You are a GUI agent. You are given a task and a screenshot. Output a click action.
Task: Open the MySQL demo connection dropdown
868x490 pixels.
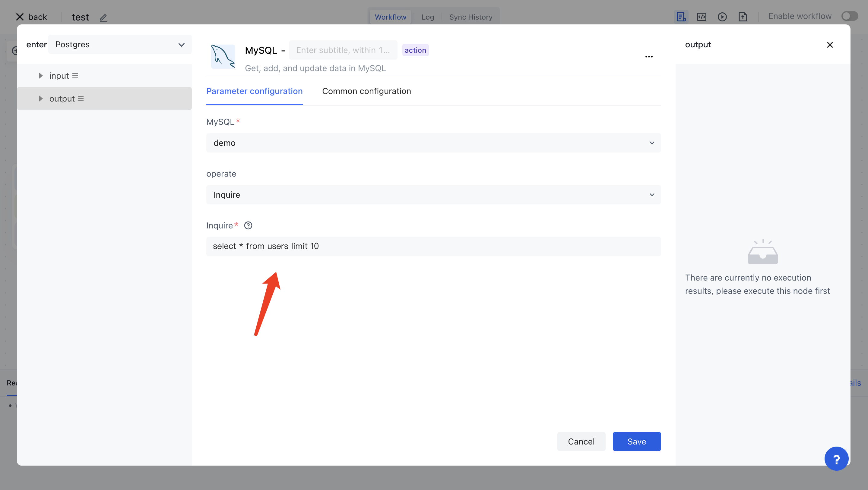pyautogui.click(x=433, y=143)
